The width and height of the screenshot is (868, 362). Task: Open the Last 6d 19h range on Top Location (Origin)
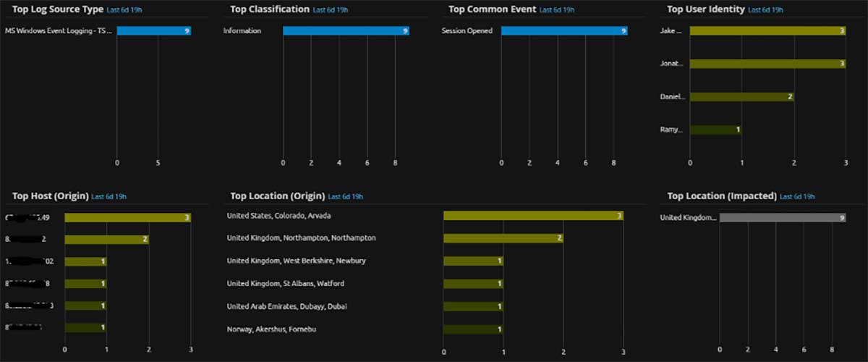click(345, 196)
